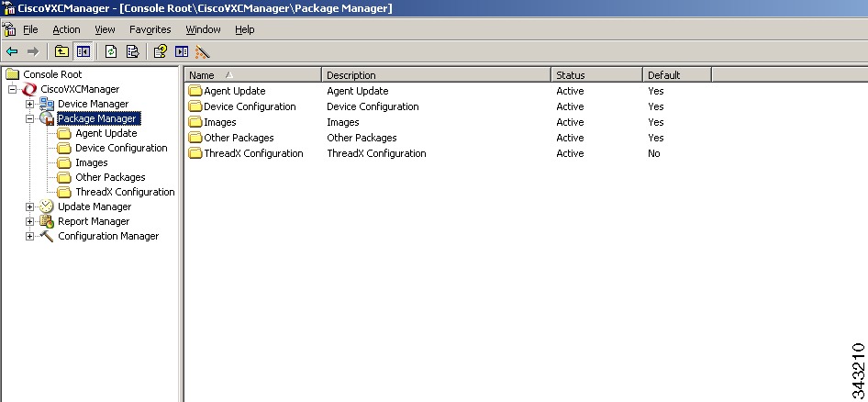The height and width of the screenshot is (402, 868).
Task: Click the Refresh toolbar icon
Action: (x=111, y=52)
